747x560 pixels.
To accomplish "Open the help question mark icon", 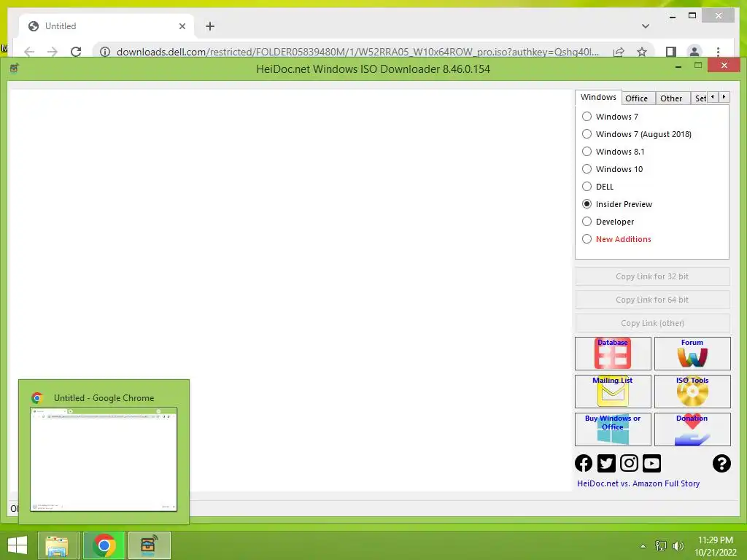I will (x=721, y=463).
